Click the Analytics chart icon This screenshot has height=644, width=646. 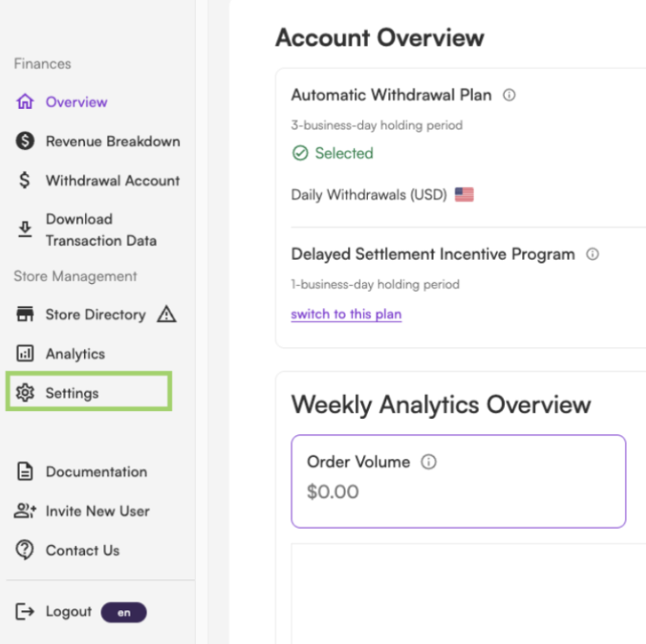pyautogui.click(x=25, y=353)
